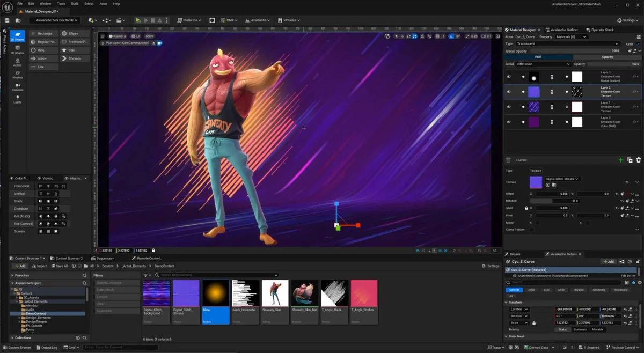Select the Glow texture thumbnail
The height and width of the screenshot is (353, 644).
point(216,293)
